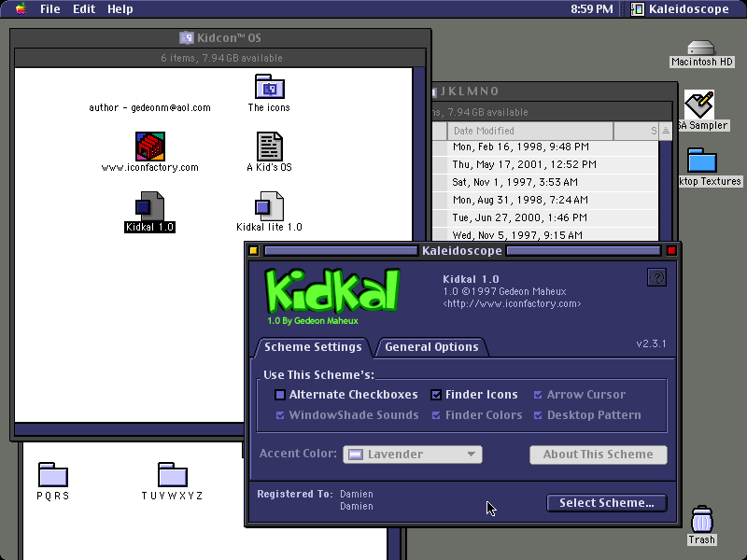This screenshot has width=747, height=560.
Task: Open the Sampler desktop icon
Action: pyautogui.click(x=699, y=105)
